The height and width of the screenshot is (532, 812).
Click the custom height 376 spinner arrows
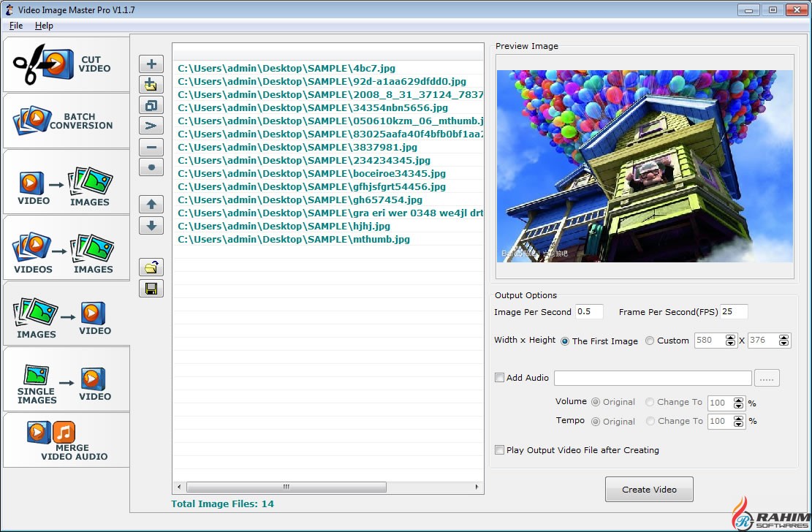point(783,341)
